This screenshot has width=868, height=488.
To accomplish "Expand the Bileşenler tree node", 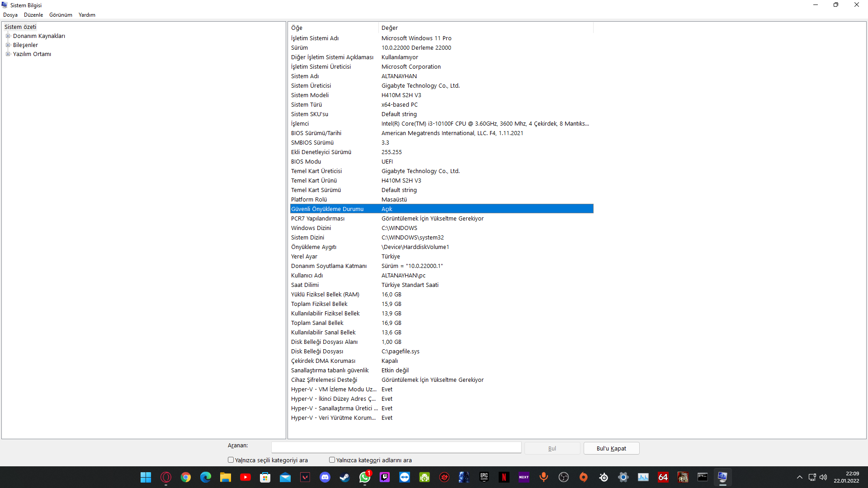I will [8, 45].
